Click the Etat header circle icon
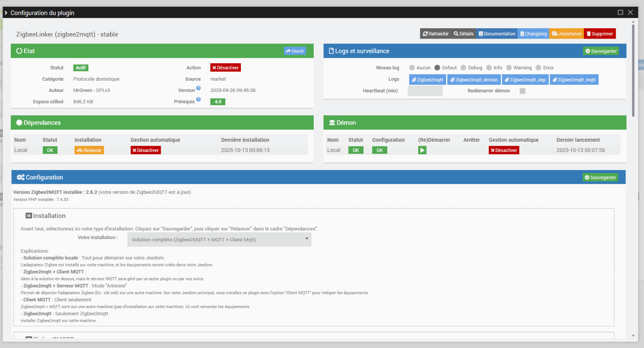Image resolution: width=644 pixels, height=348 pixels. click(x=19, y=51)
